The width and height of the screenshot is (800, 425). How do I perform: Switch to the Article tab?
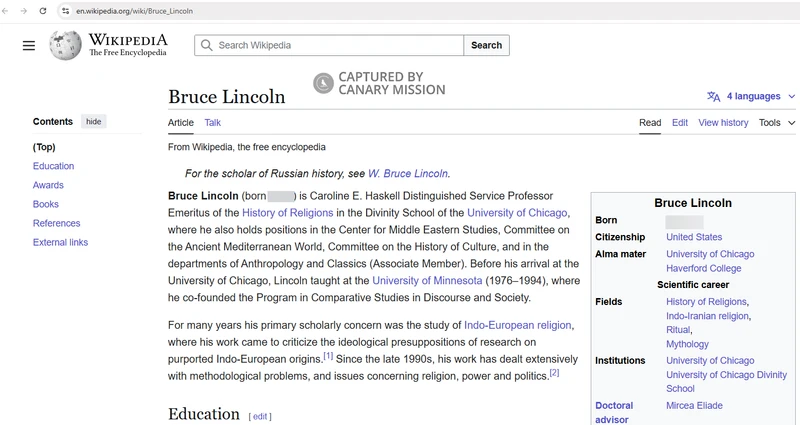coord(181,122)
